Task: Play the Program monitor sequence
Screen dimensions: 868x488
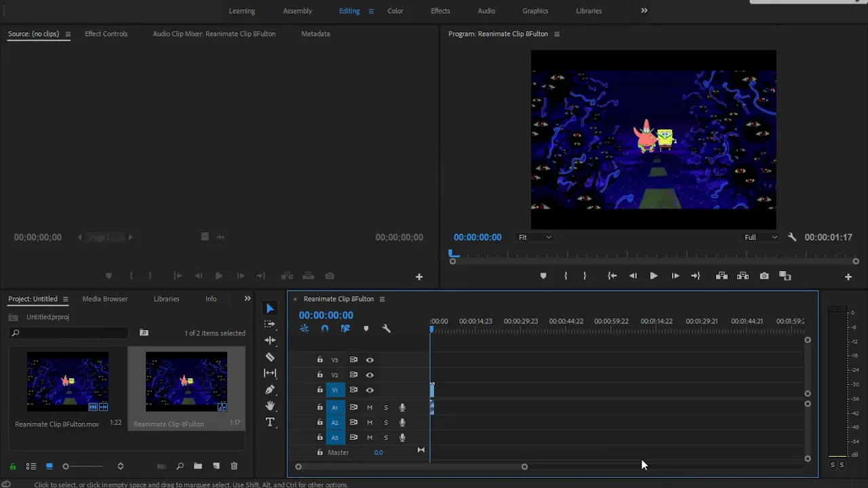Action: 654,276
